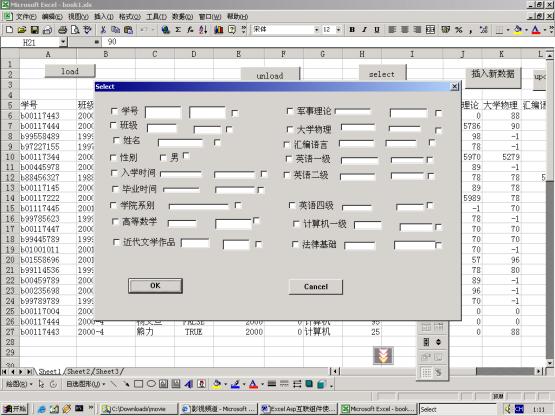
Task: Switch to Sheet3 tab
Action: coord(107,371)
